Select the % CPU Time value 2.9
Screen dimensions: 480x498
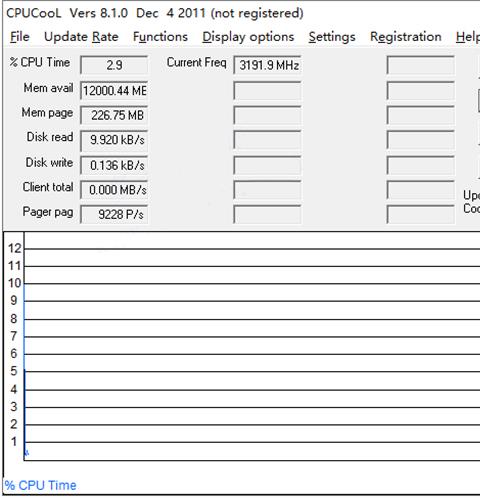pos(114,65)
